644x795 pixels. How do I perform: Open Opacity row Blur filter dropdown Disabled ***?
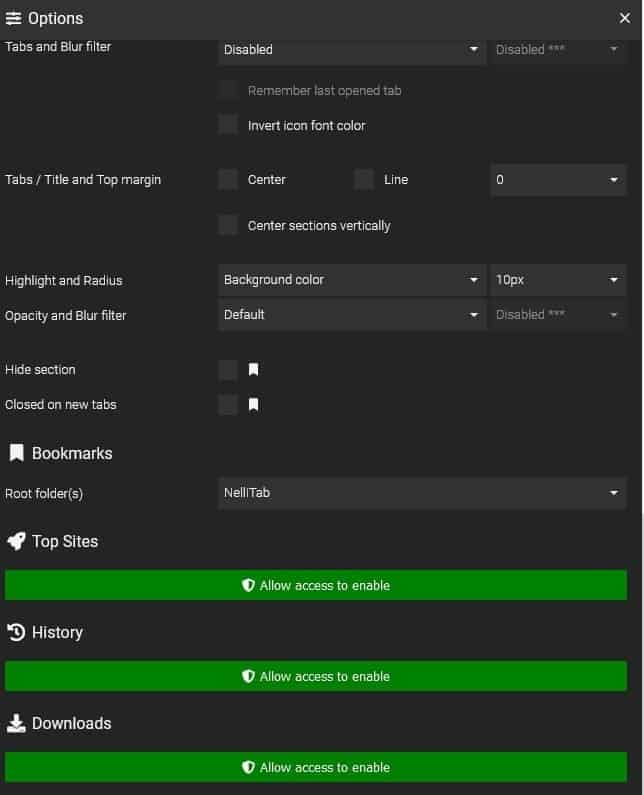558,315
